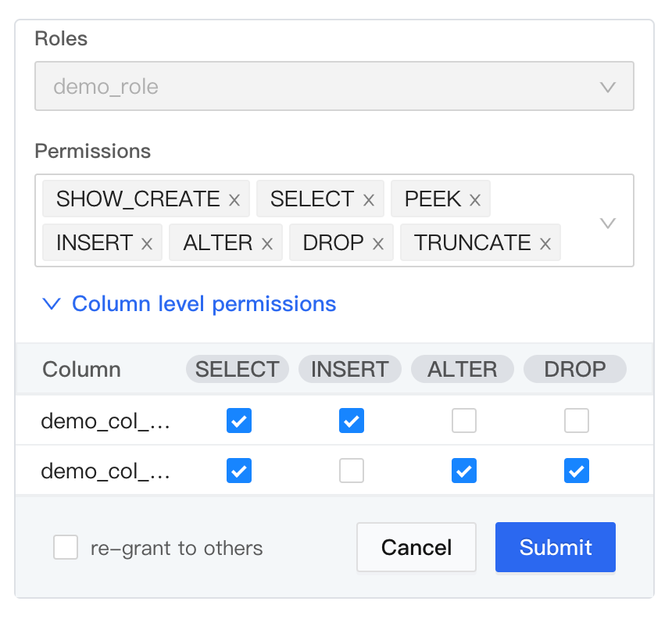
Task: Remove the SELECT permission tag
Action: [369, 200]
